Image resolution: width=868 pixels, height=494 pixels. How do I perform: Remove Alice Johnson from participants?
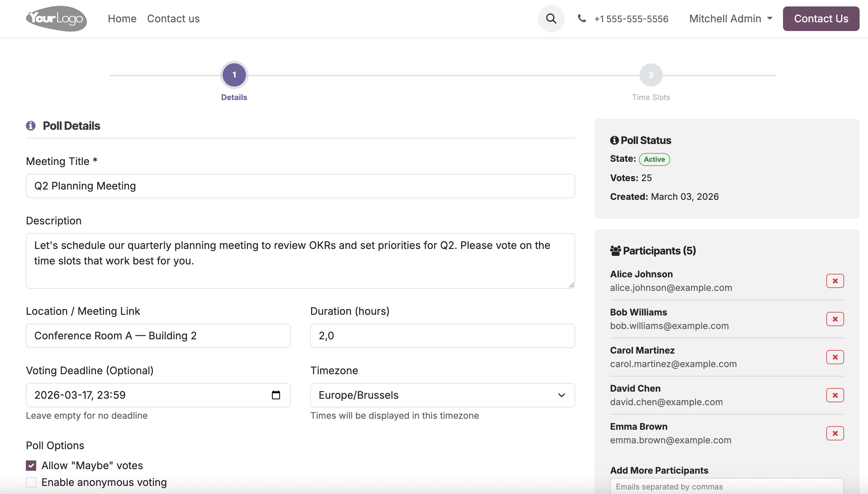click(835, 281)
